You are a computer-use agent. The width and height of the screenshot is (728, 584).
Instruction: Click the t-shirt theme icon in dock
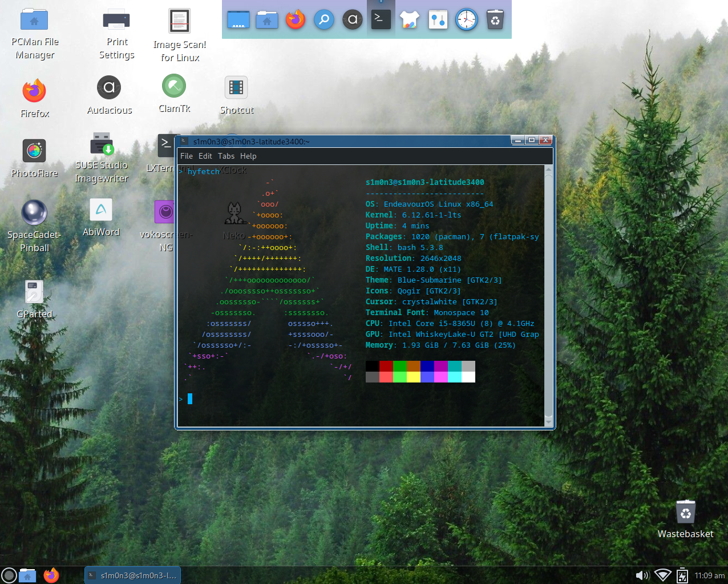[409, 20]
